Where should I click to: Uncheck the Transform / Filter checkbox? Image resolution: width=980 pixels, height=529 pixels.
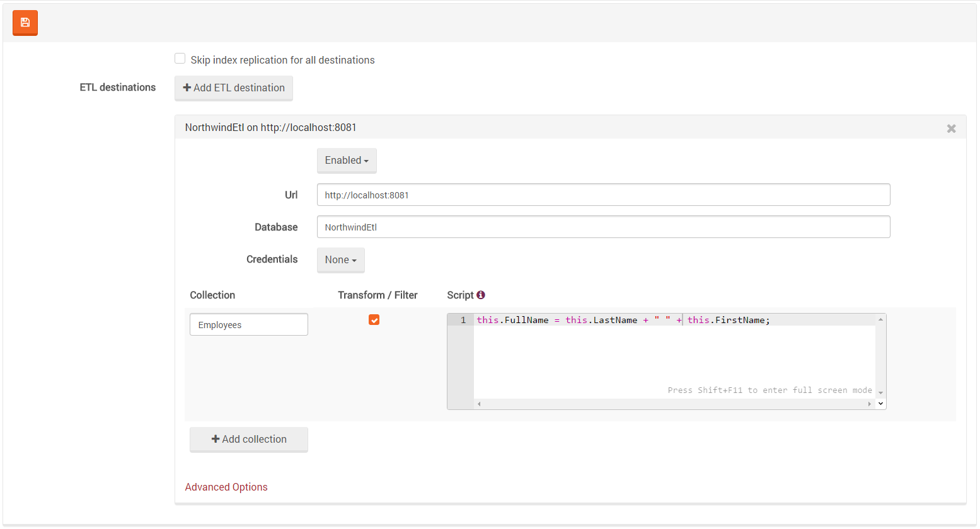coord(374,320)
